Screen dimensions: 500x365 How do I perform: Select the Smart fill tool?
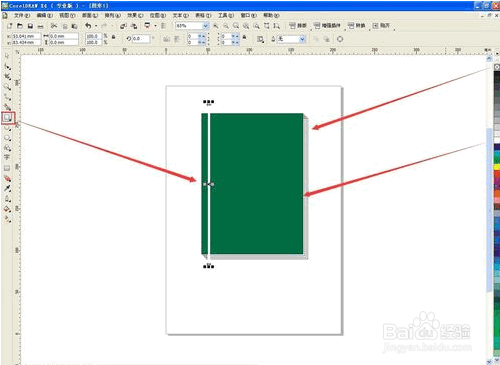point(7,107)
